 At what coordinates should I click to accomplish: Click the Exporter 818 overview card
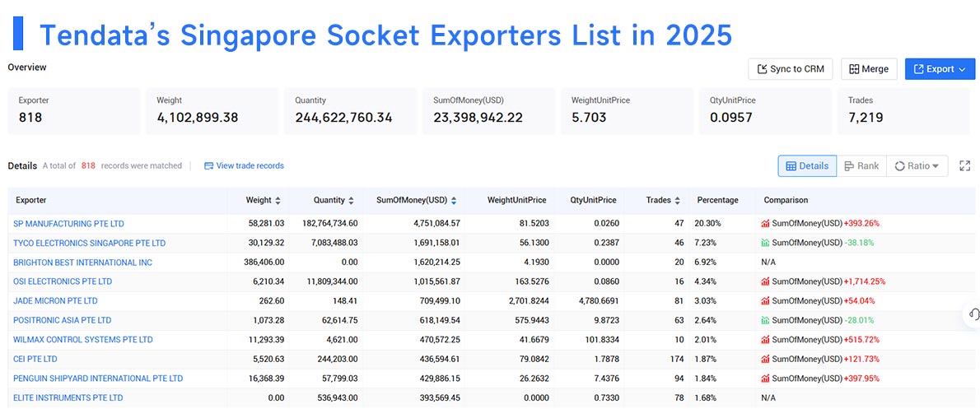pos(74,110)
